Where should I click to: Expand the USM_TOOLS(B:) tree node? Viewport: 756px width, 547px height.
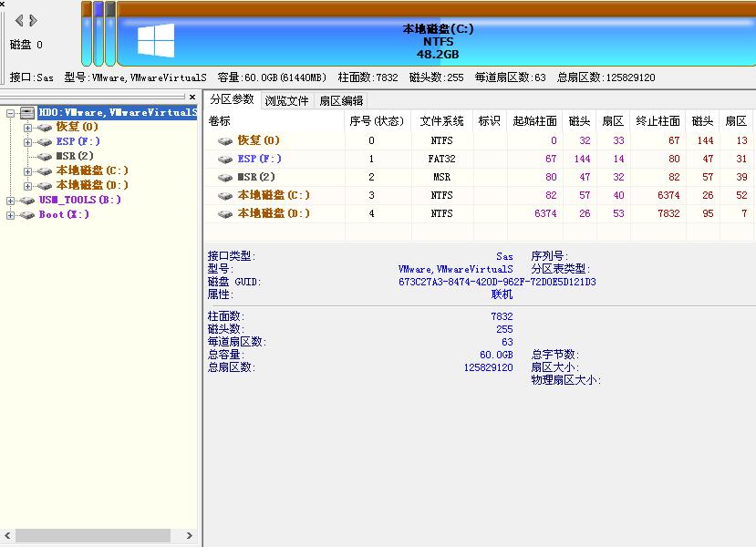pyautogui.click(x=10, y=201)
